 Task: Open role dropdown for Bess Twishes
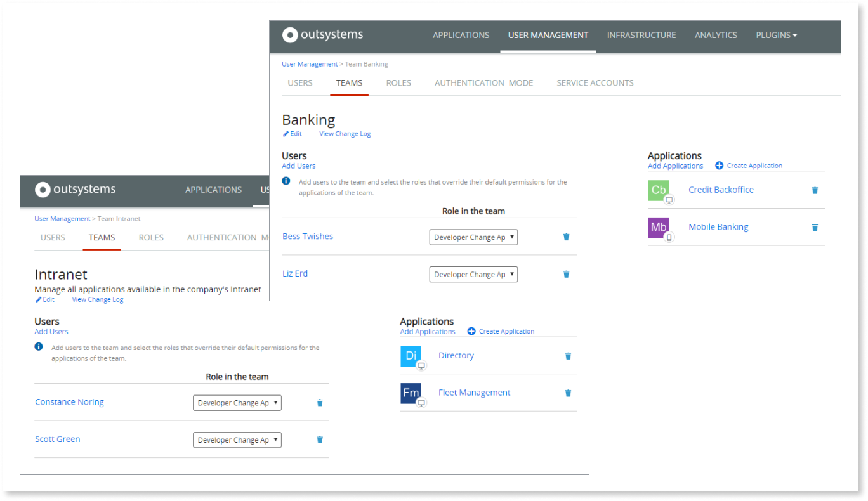[x=473, y=237]
